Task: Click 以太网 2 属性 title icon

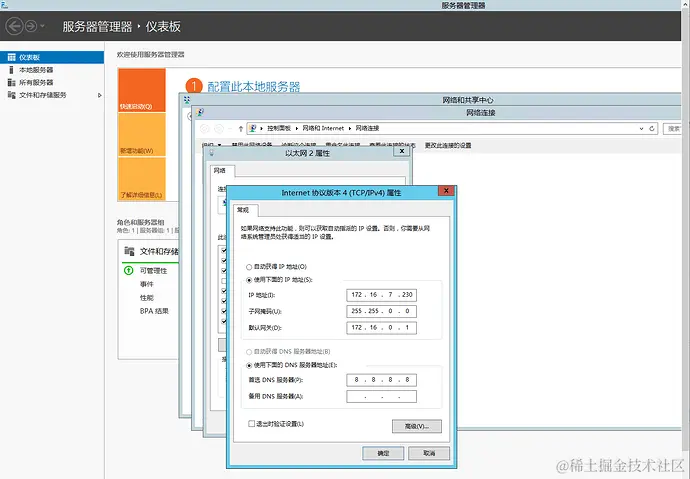Action: (x=212, y=153)
